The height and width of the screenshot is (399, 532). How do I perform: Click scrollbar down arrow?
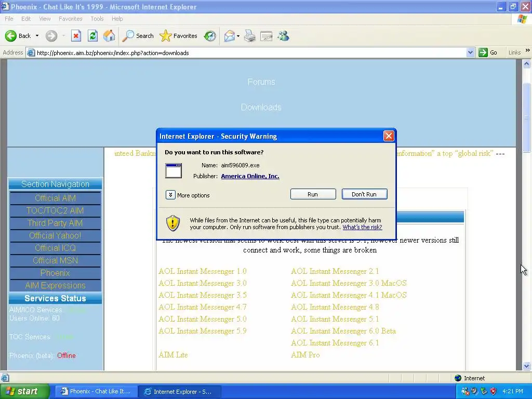(x=527, y=366)
